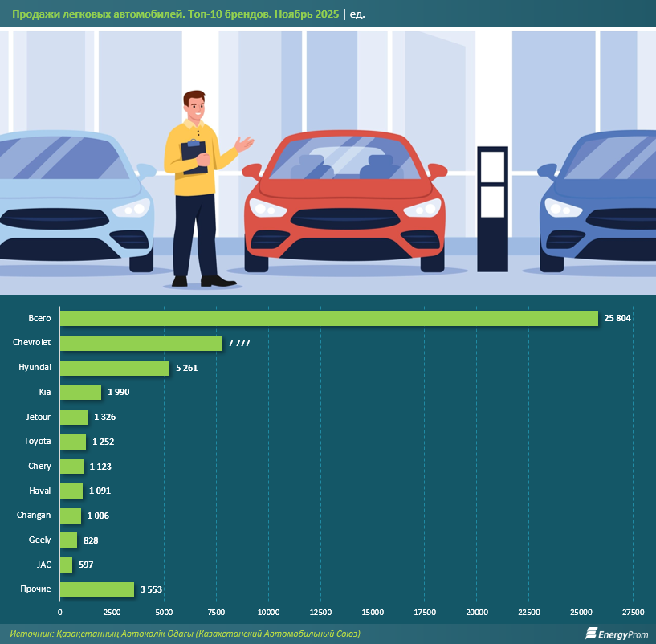Click the 10000 x-axis tick label
The height and width of the screenshot is (644, 656).
268,613
